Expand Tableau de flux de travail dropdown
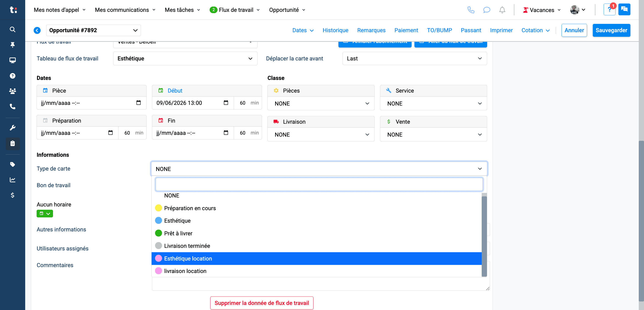This screenshot has height=310, width=644. pyautogui.click(x=185, y=58)
